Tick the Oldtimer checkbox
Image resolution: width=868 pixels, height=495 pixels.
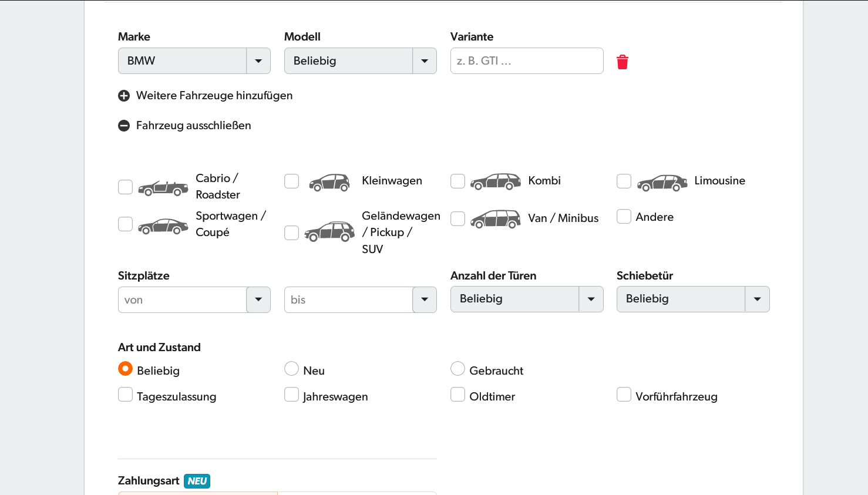458,395
